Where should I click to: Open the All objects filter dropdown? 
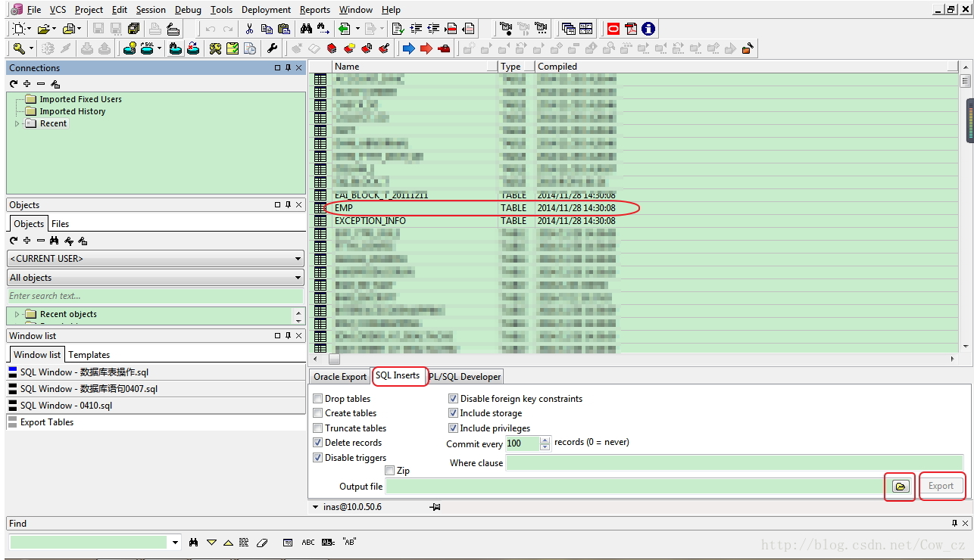click(x=155, y=278)
